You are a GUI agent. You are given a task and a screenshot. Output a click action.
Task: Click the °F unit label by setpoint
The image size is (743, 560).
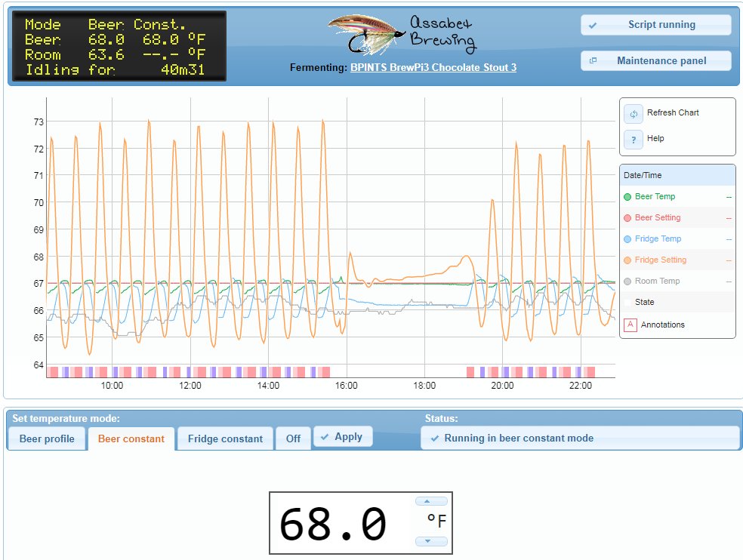tap(436, 522)
